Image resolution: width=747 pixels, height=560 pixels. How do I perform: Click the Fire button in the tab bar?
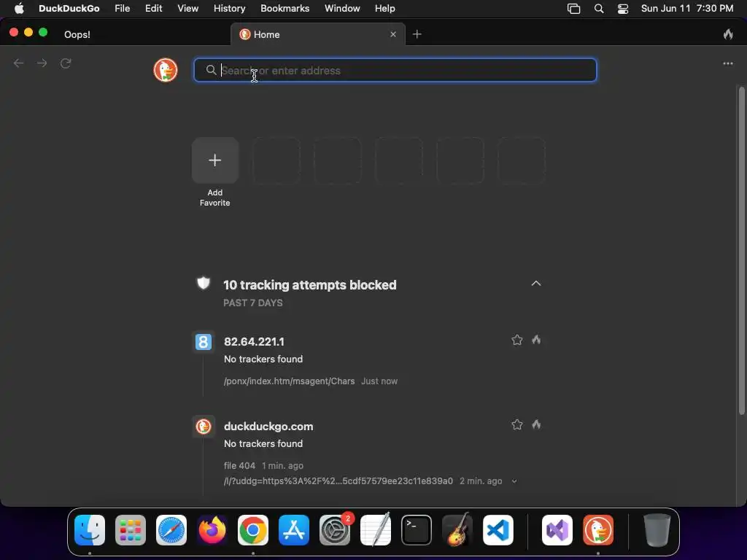coord(727,34)
